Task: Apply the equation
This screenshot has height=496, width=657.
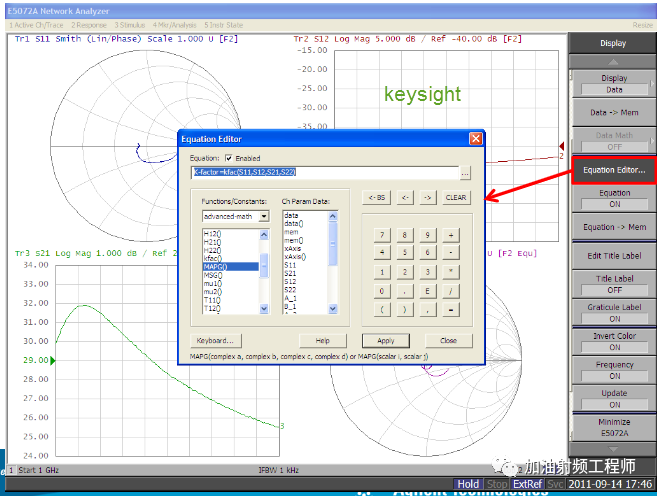Action: 386,341
